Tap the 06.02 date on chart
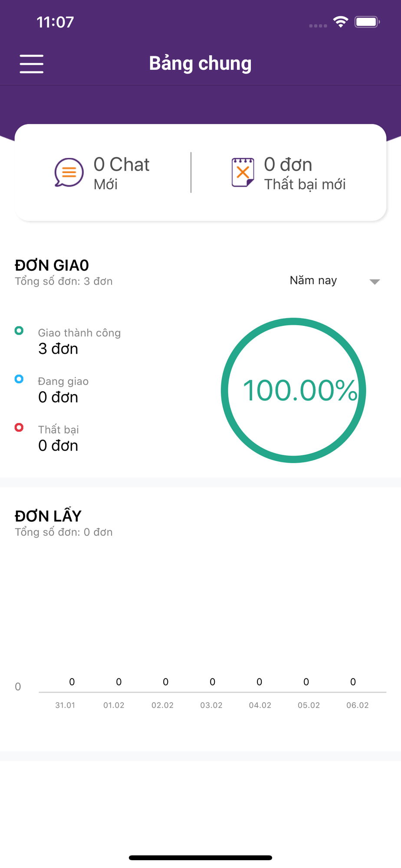The width and height of the screenshot is (401, 868). 357,705
